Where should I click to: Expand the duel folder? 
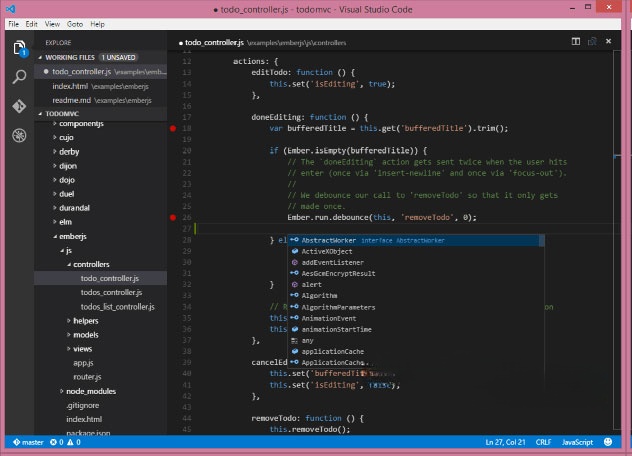54,194
